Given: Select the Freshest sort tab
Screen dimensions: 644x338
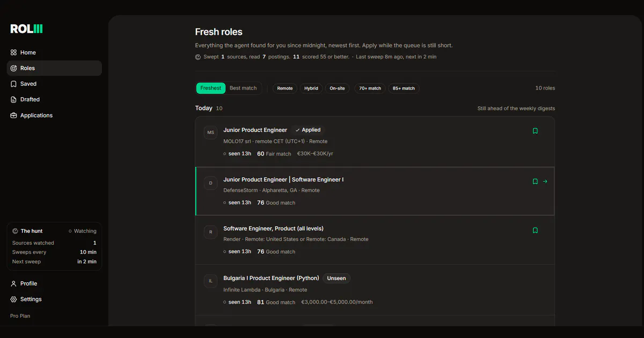Looking at the screenshot, I should coord(211,88).
